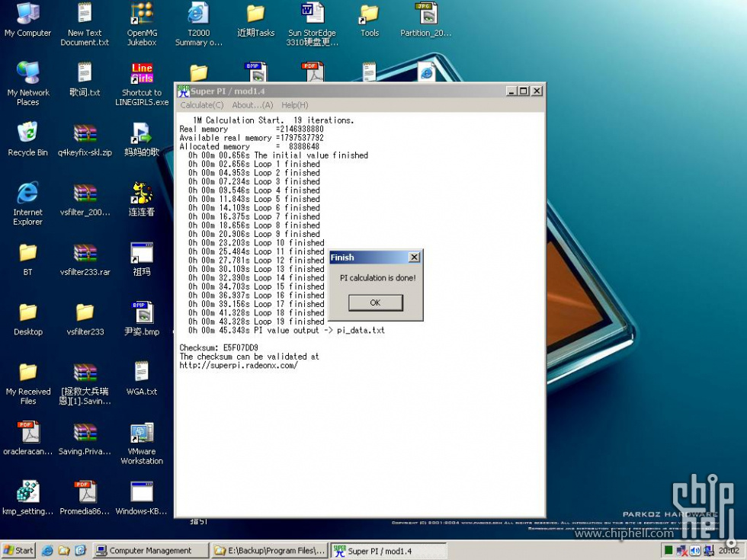Select the OpenMG Jukebox shortcut
Image resolution: width=747 pixels, height=560 pixels.
coord(142,24)
